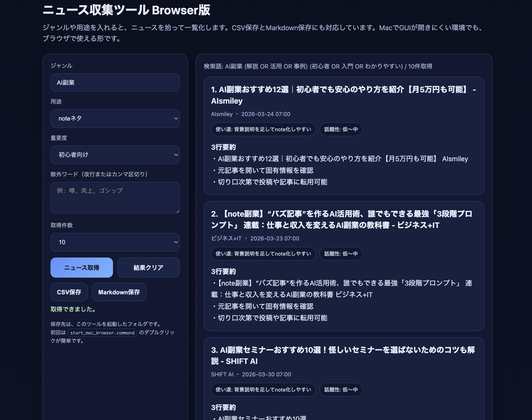Save results with Markdown保存 button
This screenshot has height=420, width=532.
119,292
